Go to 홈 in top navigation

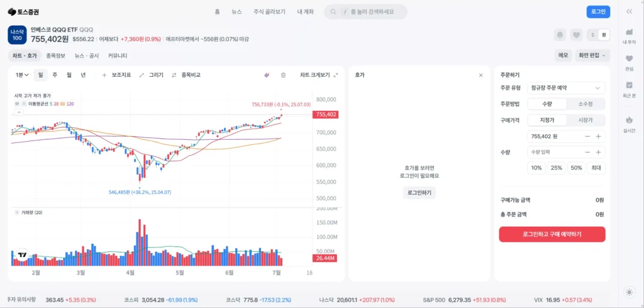click(x=217, y=12)
